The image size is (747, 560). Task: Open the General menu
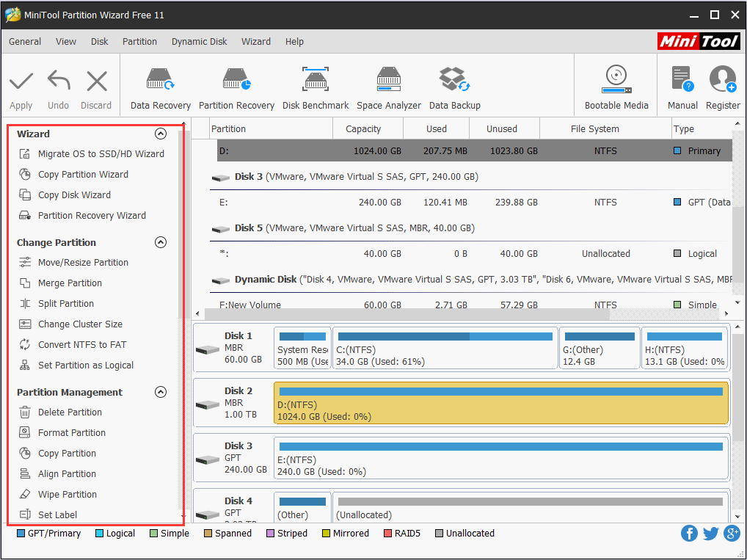(x=25, y=41)
